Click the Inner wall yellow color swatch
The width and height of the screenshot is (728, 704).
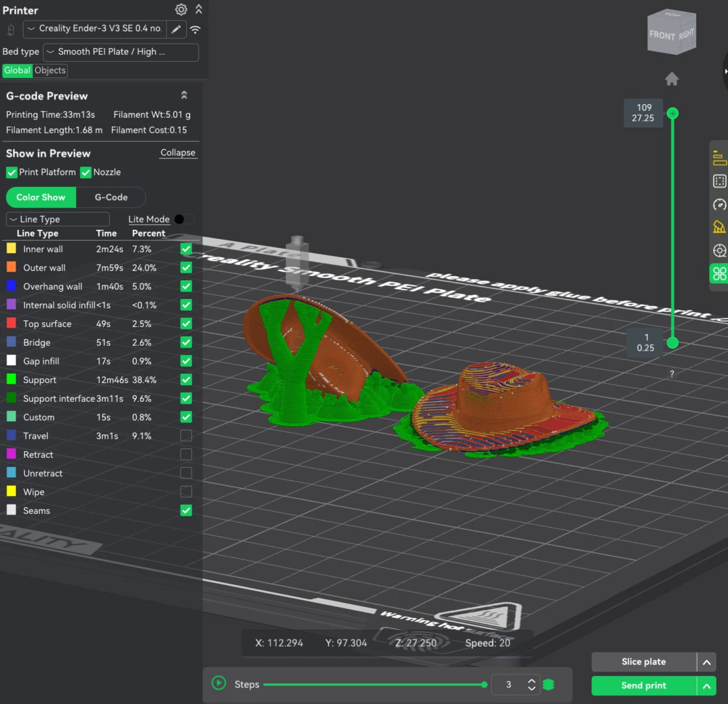(11, 249)
